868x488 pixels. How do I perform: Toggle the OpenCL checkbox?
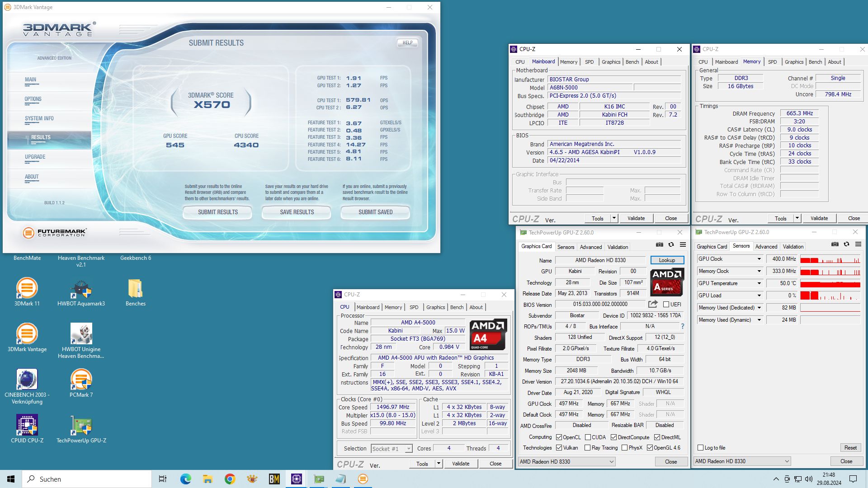[559, 437]
